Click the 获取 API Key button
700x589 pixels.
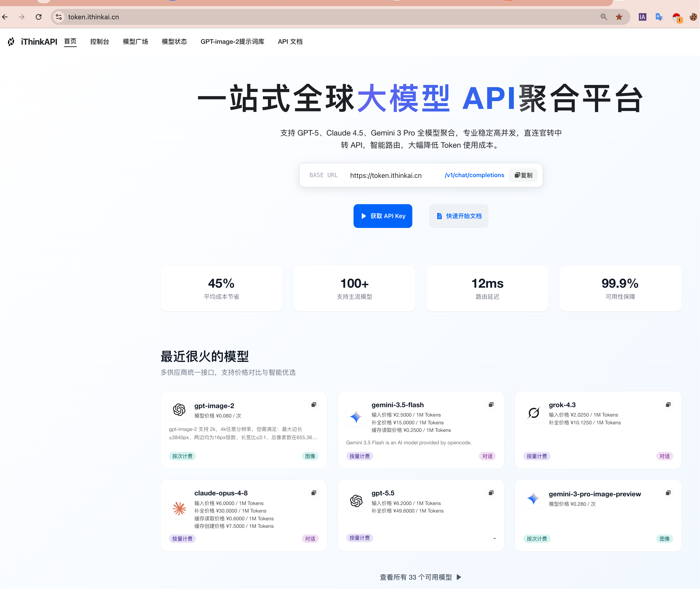(x=382, y=216)
